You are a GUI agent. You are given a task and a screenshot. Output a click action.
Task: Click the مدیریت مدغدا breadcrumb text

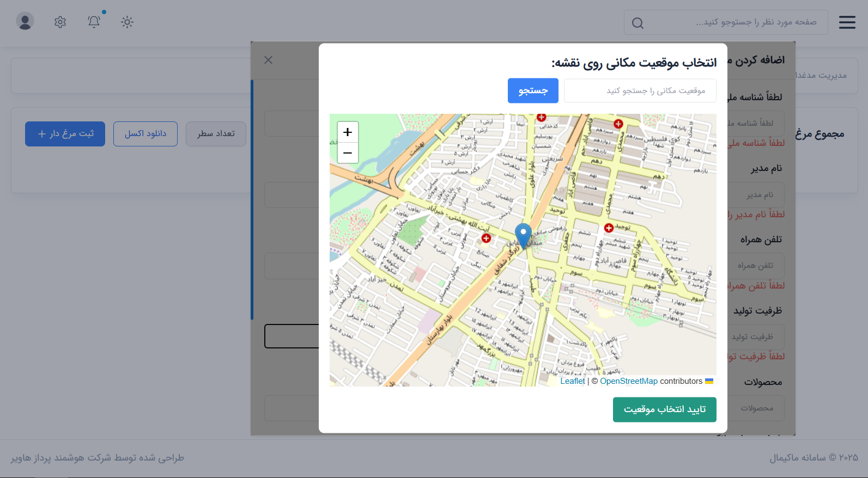[x=821, y=75]
